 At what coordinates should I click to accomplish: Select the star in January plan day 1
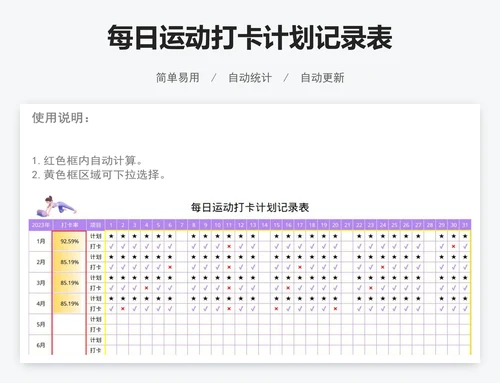pyautogui.click(x=111, y=236)
